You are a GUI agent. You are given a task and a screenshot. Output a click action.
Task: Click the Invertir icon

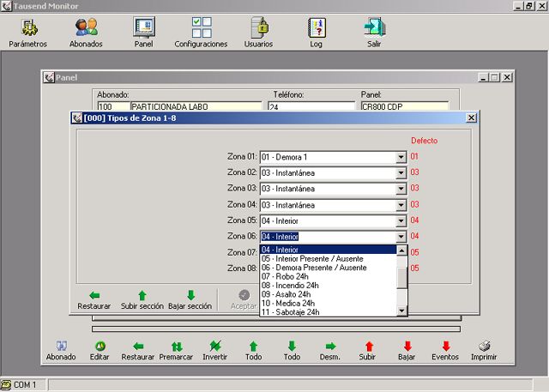click(215, 347)
